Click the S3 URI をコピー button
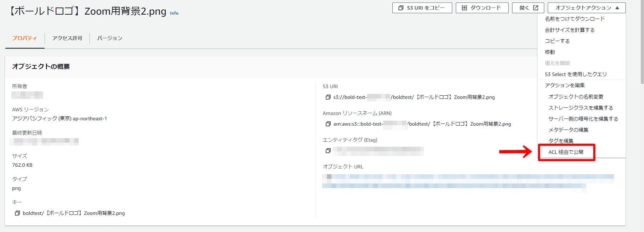Image resolution: width=644 pixels, height=232 pixels. coord(422,8)
